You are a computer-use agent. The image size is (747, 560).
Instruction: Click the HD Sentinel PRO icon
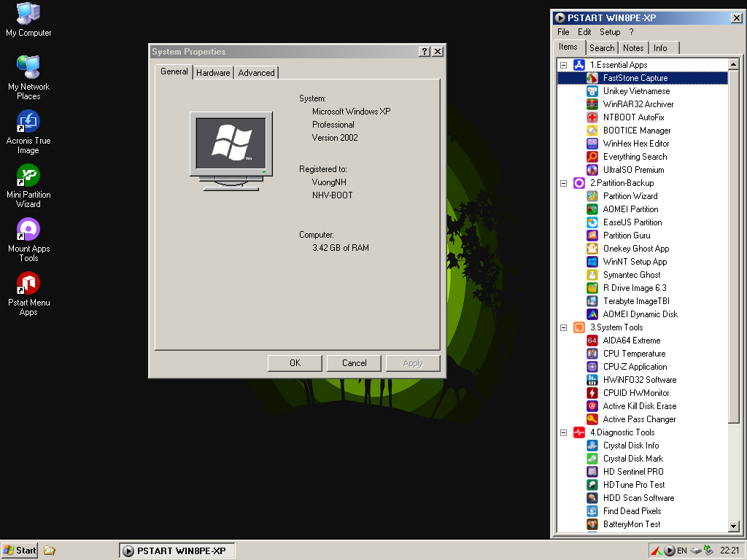592,472
